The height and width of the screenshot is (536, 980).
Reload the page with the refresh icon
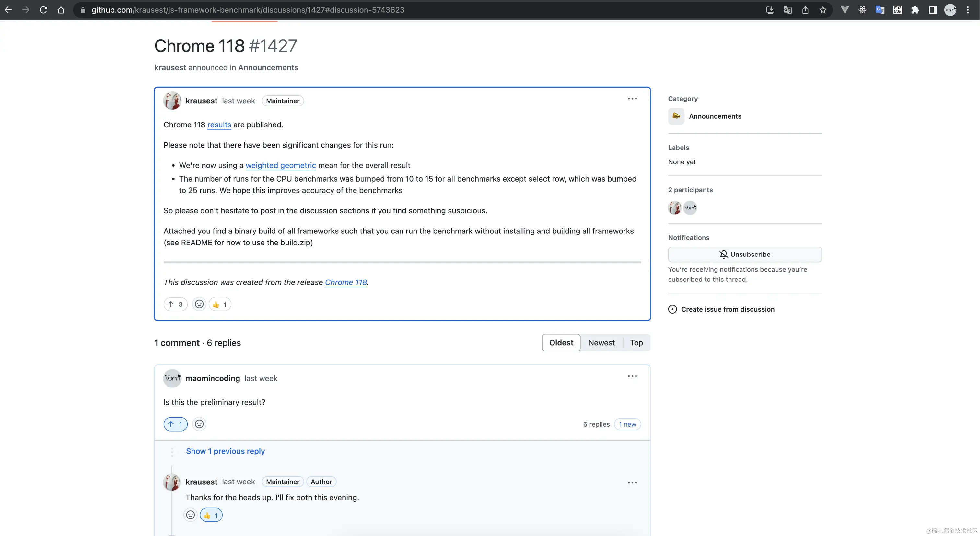click(43, 10)
